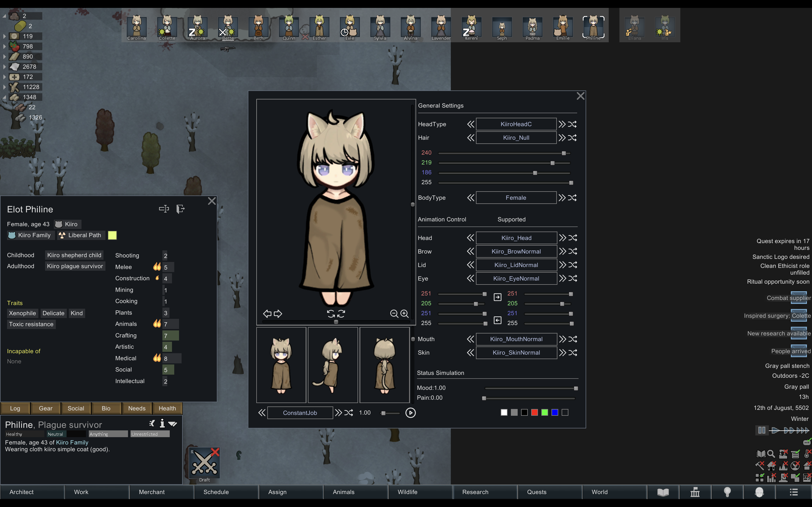Switch to the previous BodyType option
Viewport: 812px width, 507px height.
tap(471, 198)
